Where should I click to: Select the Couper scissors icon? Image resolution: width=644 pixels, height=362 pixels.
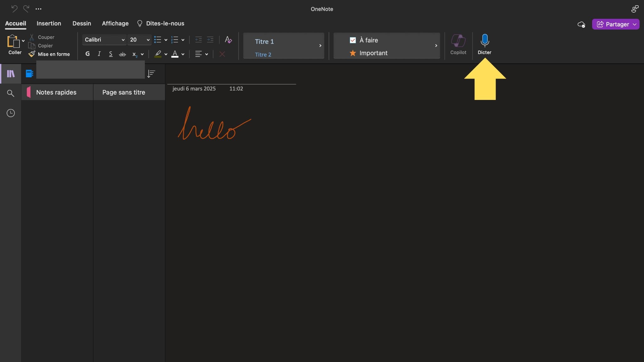click(31, 37)
